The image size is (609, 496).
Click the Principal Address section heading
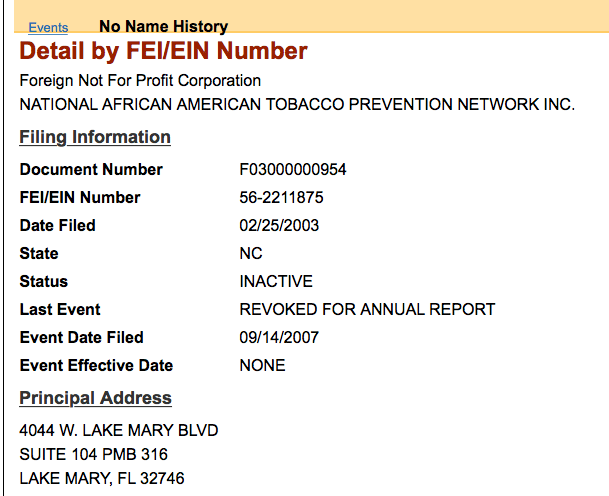(95, 398)
